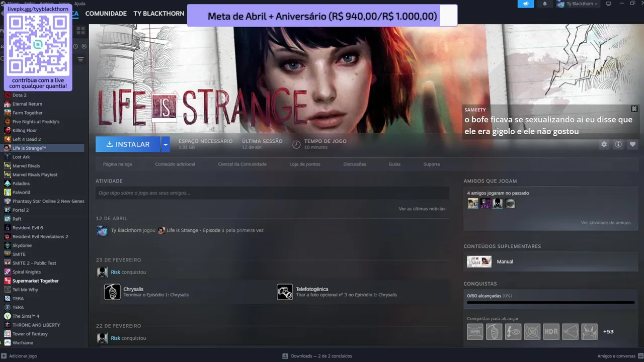The image size is (644, 362).
Task: Click the 14MM achievement icon
Action: tap(475, 331)
